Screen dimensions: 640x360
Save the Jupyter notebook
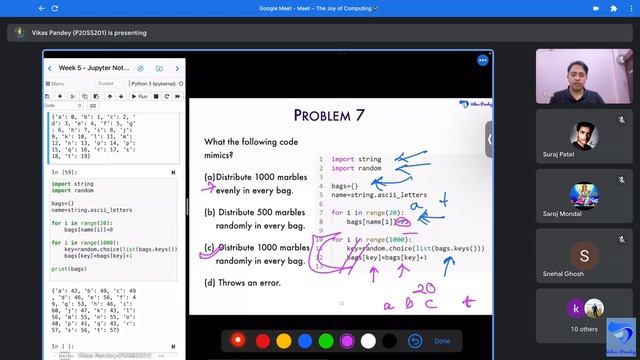coord(47,96)
